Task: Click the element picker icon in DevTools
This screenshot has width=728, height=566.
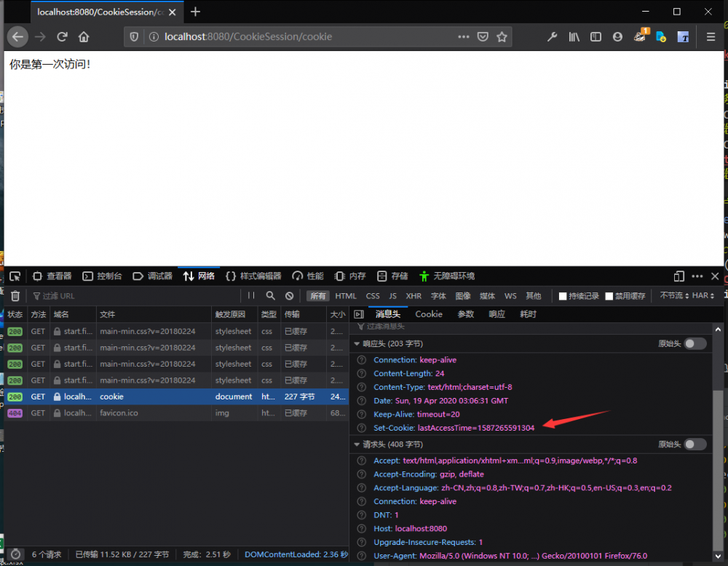Action: tap(15, 276)
